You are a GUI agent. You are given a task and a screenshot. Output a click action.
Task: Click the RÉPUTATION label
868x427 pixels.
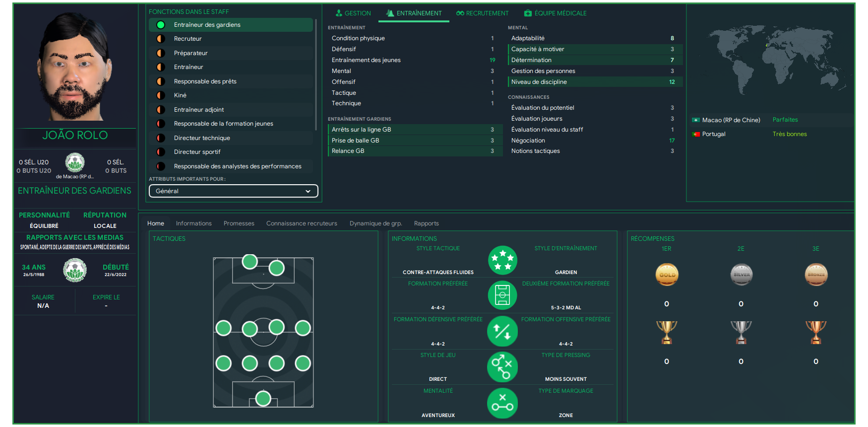pyautogui.click(x=105, y=215)
